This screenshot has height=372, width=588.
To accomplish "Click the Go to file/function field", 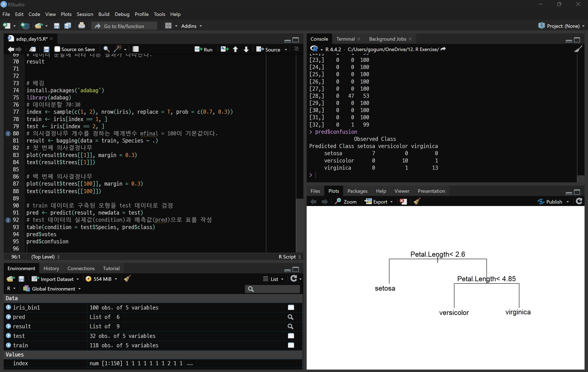I will [x=125, y=26].
